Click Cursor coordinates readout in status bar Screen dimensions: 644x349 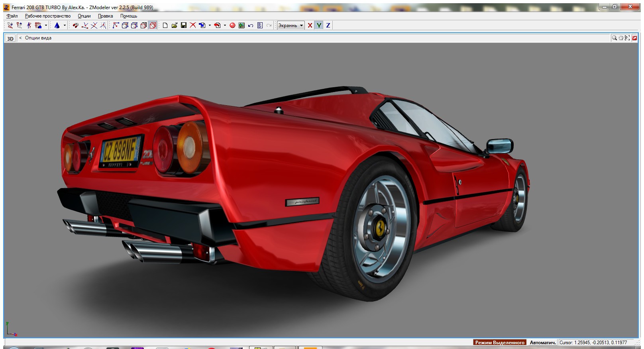pos(593,343)
